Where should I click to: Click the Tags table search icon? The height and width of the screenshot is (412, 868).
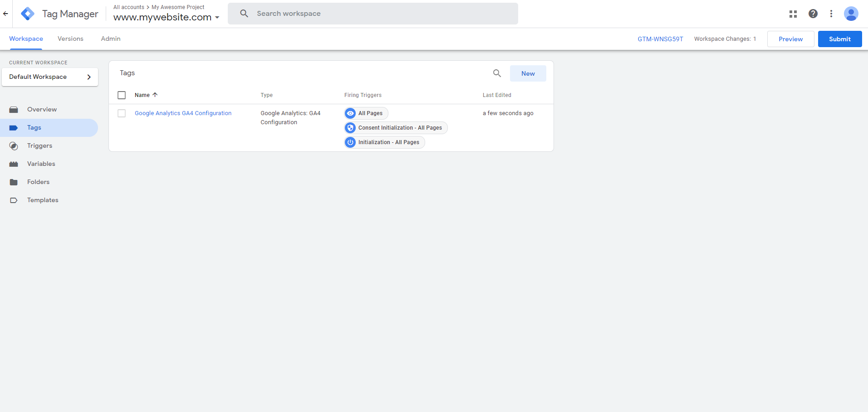[x=497, y=73]
